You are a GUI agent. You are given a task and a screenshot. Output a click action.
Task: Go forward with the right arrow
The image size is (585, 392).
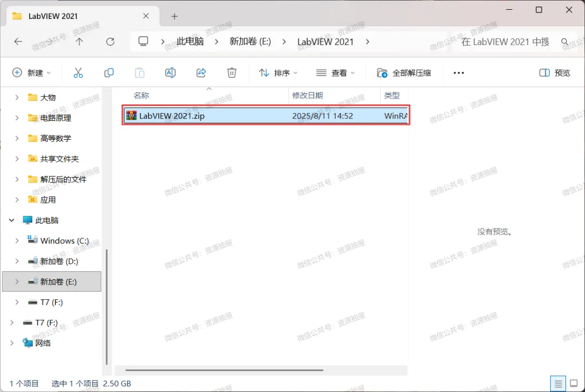49,41
